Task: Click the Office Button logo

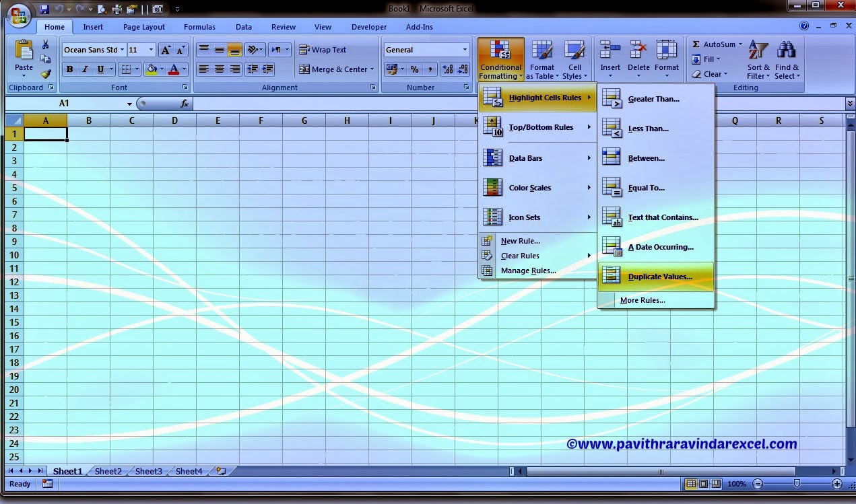Action: pyautogui.click(x=20, y=14)
